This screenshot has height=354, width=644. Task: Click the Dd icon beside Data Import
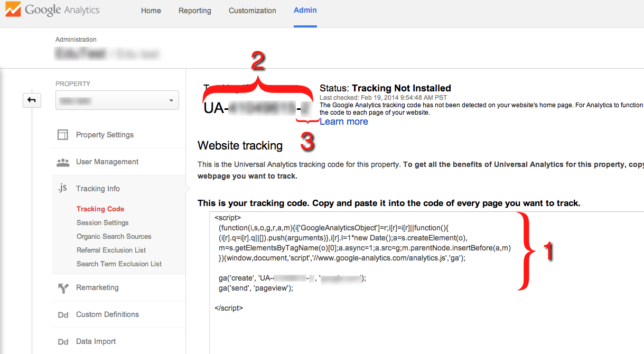click(x=62, y=342)
